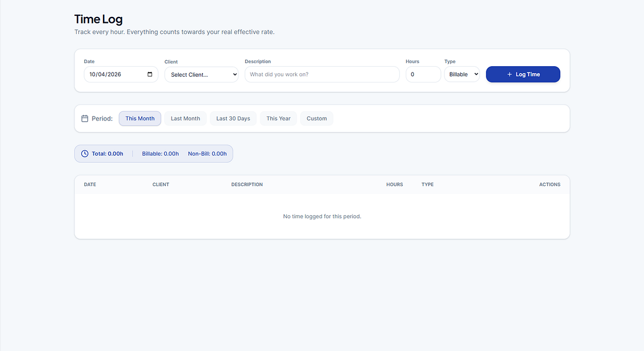Choose Last 30 Days period
Image resolution: width=644 pixels, height=351 pixels.
pyautogui.click(x=233, y=119)
